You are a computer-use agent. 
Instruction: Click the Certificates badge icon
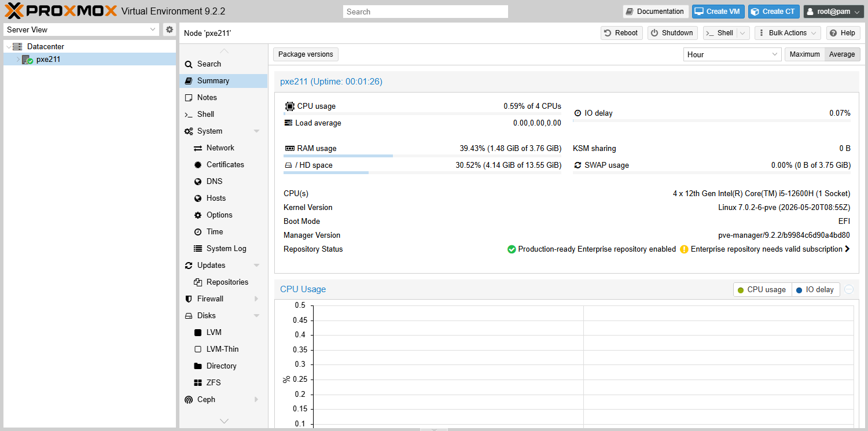198,165
